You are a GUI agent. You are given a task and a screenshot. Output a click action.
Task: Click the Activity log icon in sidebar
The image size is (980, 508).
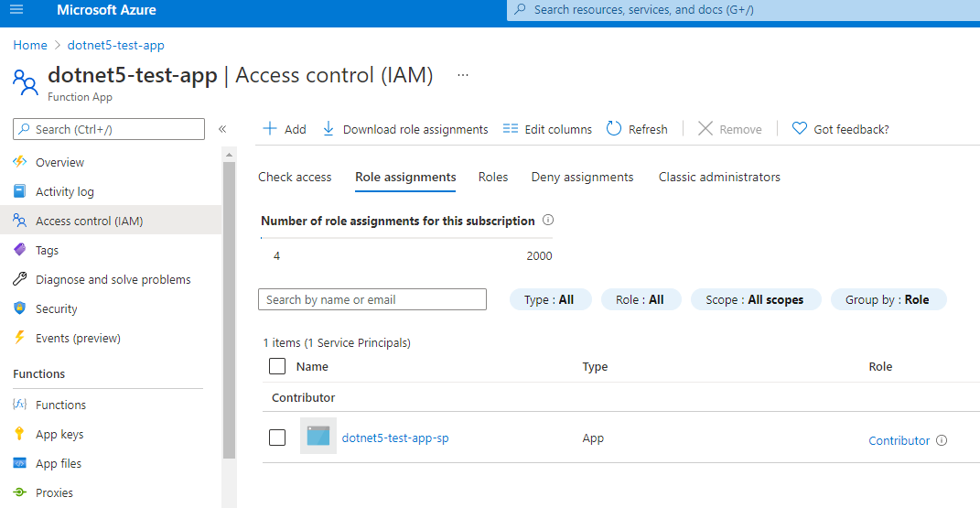(x=20, y=191)
